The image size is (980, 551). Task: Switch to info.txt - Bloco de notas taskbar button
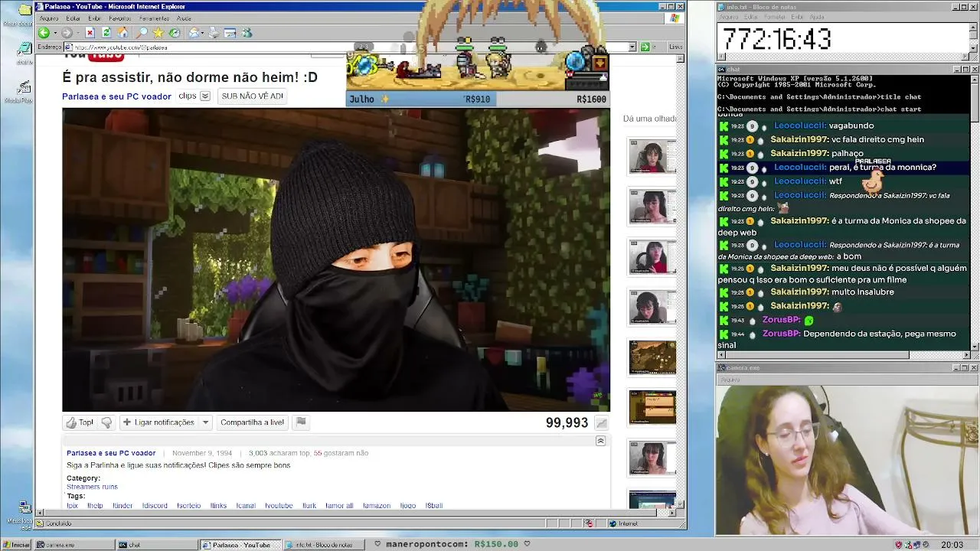[x=322, y=545]
